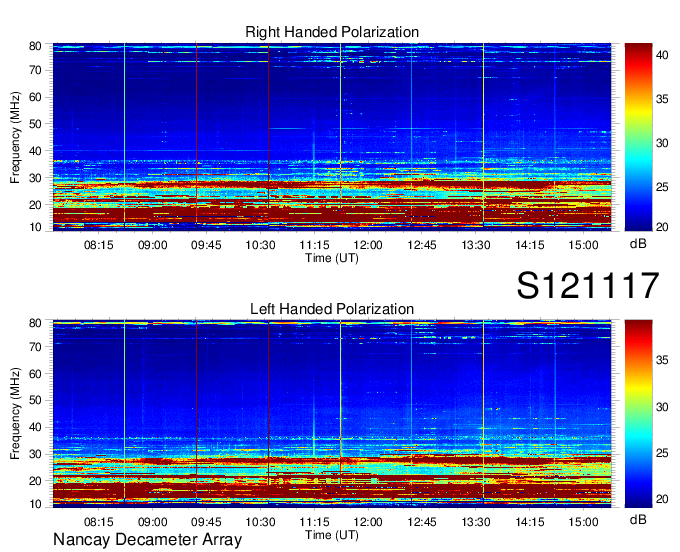Click 10 frequency tick of Right Handed plot
680x552 pixels.
[x=35, y=227]
